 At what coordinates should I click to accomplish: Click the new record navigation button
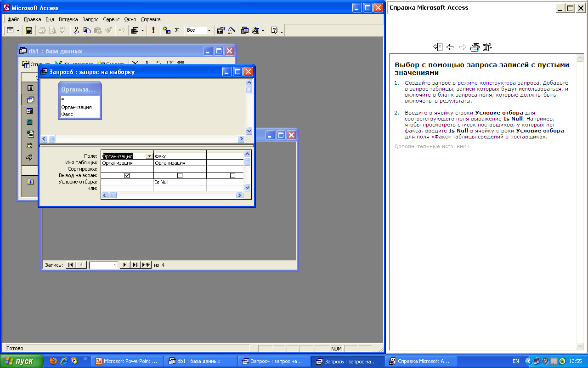point(146,265)
